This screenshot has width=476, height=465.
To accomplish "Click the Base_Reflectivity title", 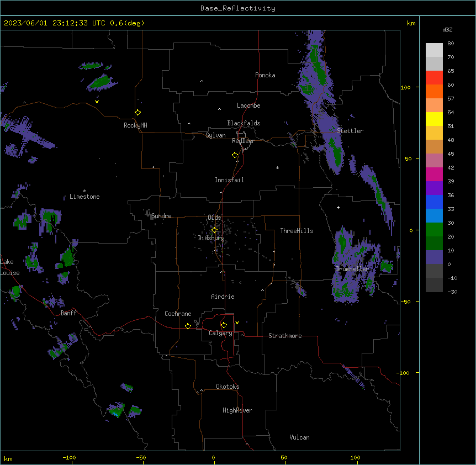I will coord(238,8).
